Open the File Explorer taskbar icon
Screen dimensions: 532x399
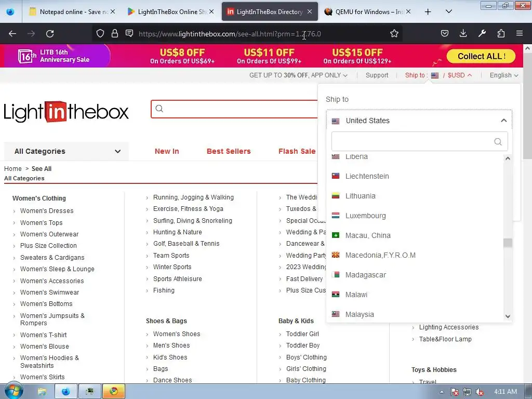tap(42, 392)
